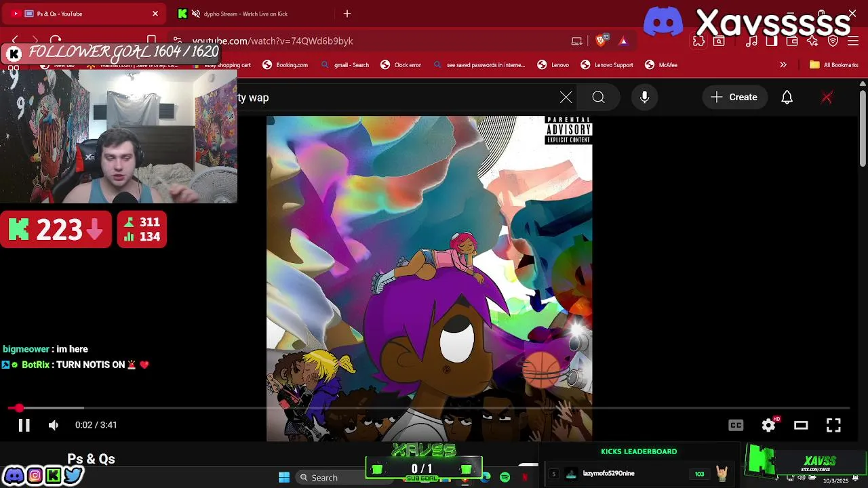Close the Ps & Qs YouTube tab
Image resolution: width=868 pixels, height=488 pixels.
(x=155, y=14)
